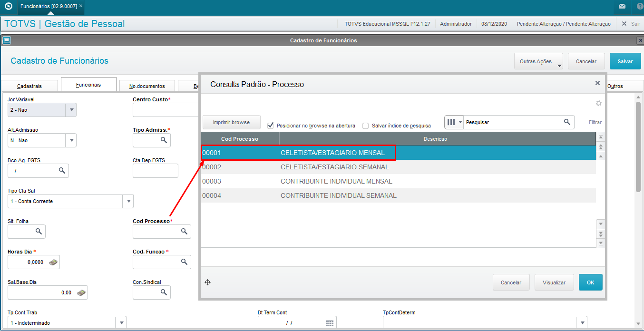Click the Centro Custo input field
The width and height of the screenshot is (644, 331).
(166, 110)
